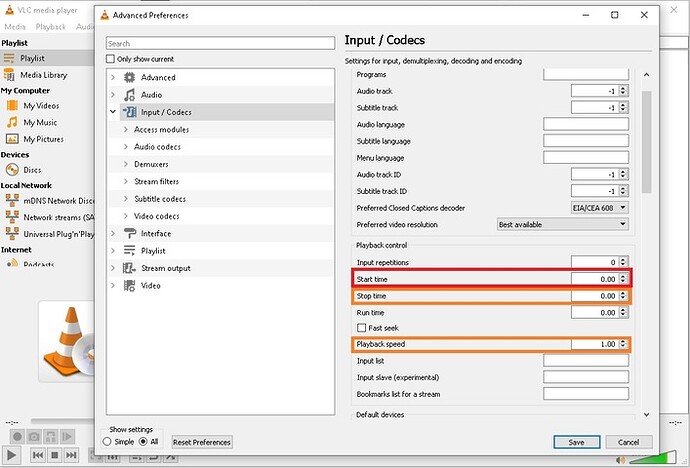Click the Playback speed stepper arrows
This screenshot has width=690, height=468.
(x=623, y=344)
